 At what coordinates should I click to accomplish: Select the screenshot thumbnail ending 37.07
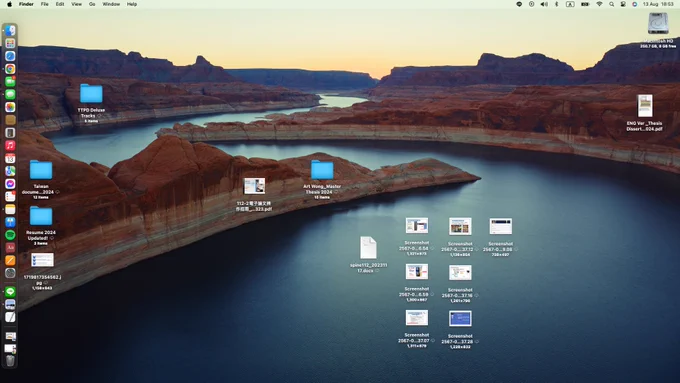pos(417,318)
